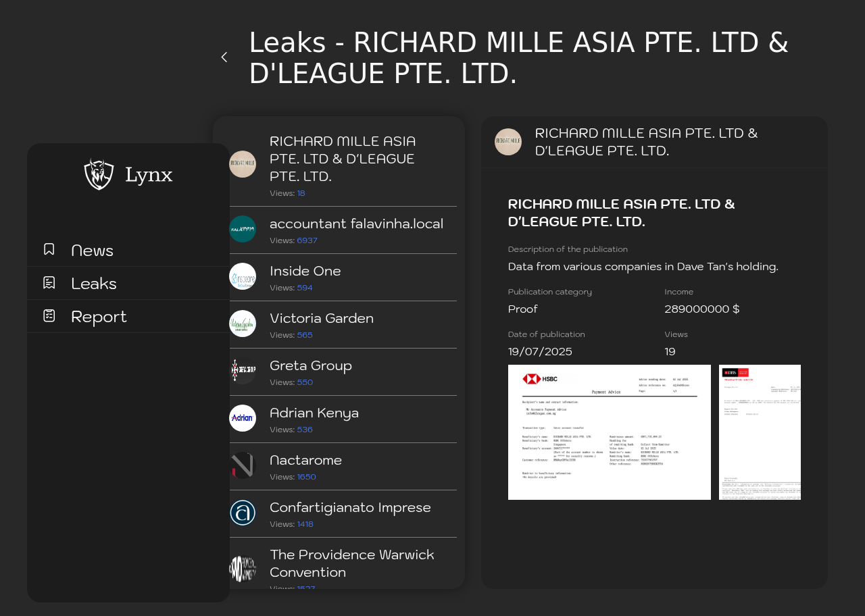Click the views count 6937
This screenshot has width=865, height=616.
pyautogui.click(x=307, y=240)
